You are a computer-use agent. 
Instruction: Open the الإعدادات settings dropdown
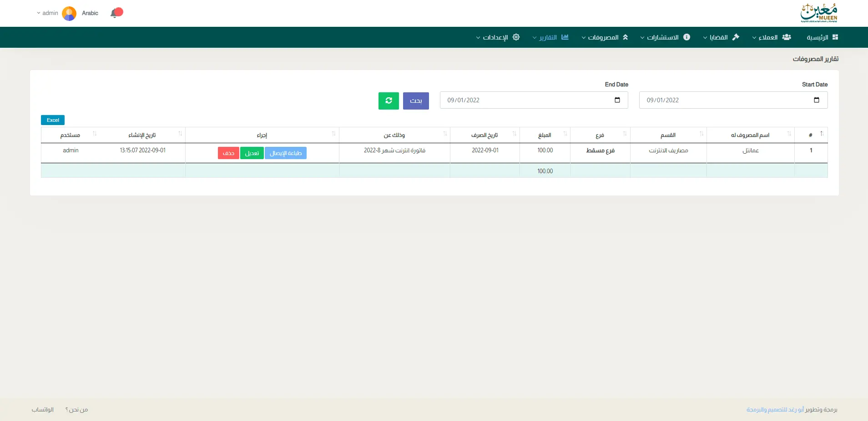click(x=498, y=37)
